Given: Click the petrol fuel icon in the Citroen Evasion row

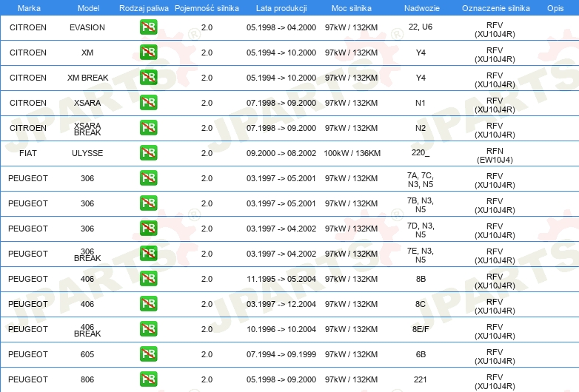Looking at the screenshot, I should coord(148,27).
